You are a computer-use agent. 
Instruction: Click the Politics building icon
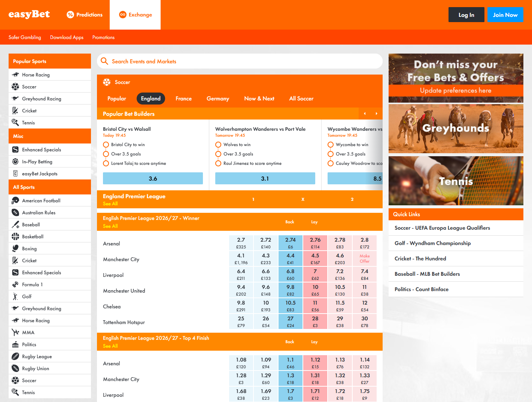(15, 344)
